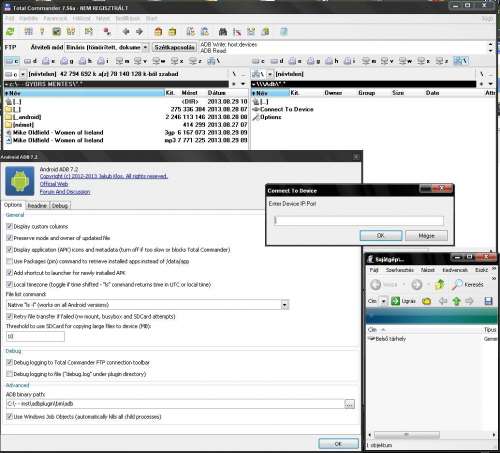
Task: Click the Android robot logo in the ADB dialog
Action: click(x=20, y=181)
